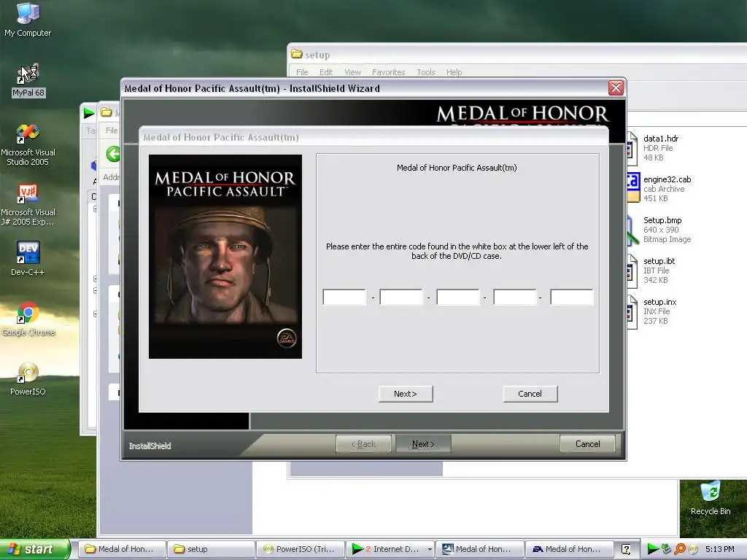This screenshot has width=747, height=560.
Task: Select Setup.bmp bitmap image file
Action: pos(659,230)
